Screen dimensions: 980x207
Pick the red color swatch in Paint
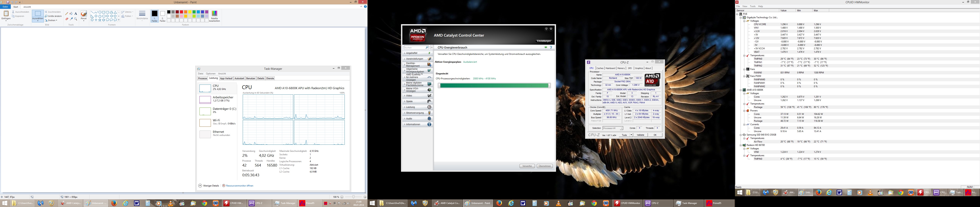(181, 12)
